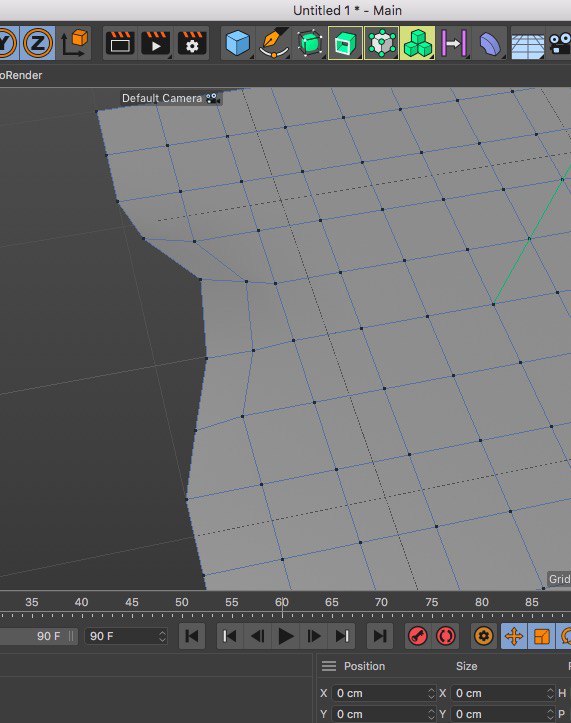Click the coordinate system icon

tap(74, 43)
